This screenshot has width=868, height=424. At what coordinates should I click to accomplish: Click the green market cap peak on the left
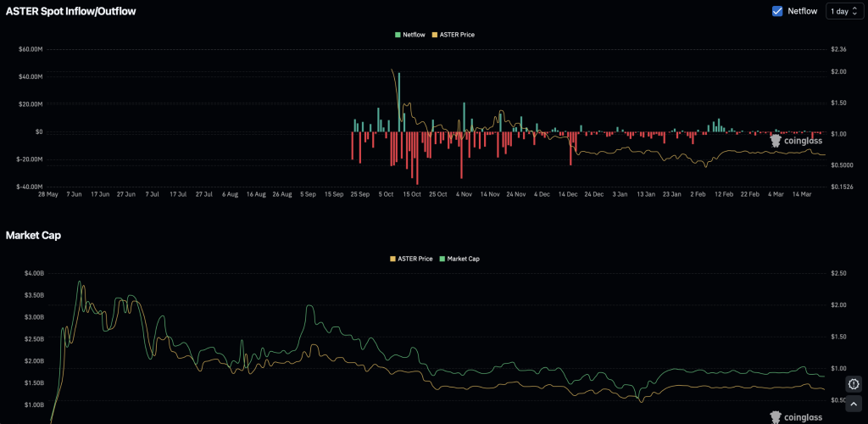(80, 283)
